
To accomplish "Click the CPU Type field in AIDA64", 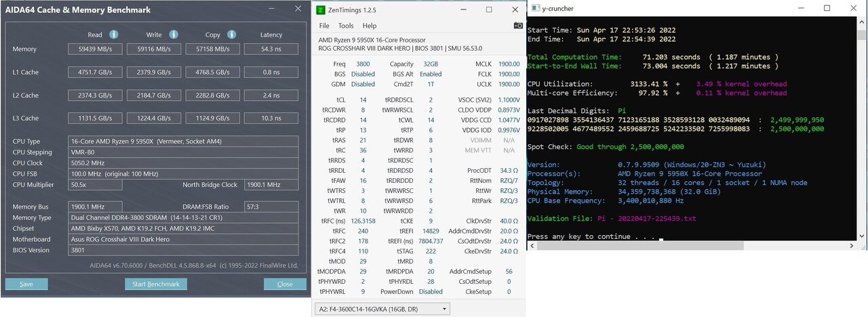I will (183, 142).
